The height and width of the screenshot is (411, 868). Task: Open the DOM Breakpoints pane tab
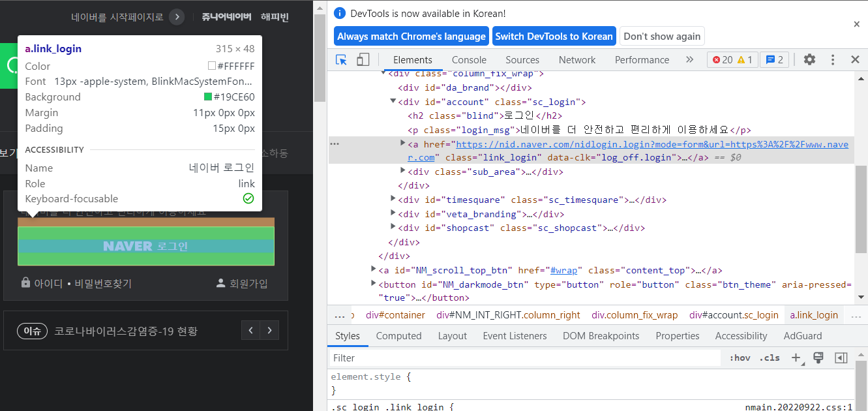pos(601,336)
